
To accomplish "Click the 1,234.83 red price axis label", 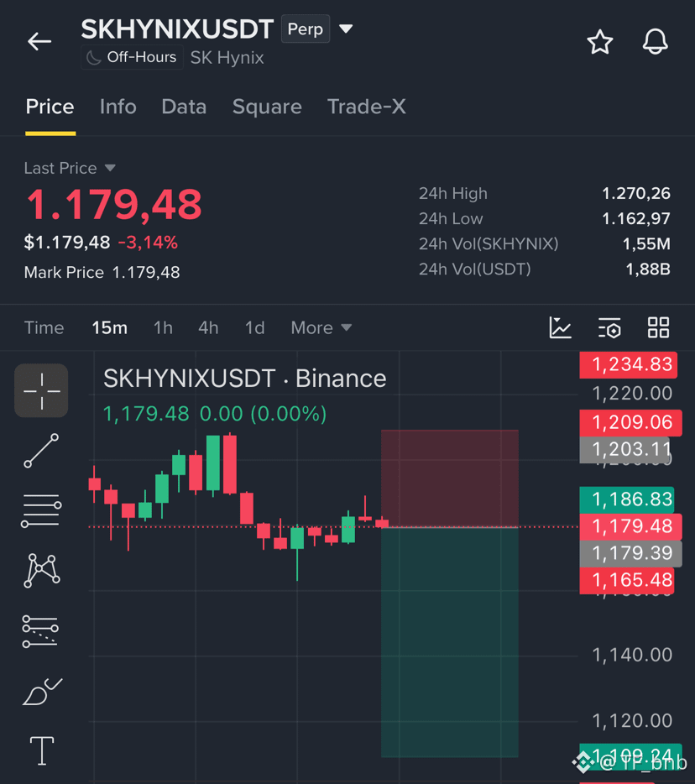I will 629,364.
